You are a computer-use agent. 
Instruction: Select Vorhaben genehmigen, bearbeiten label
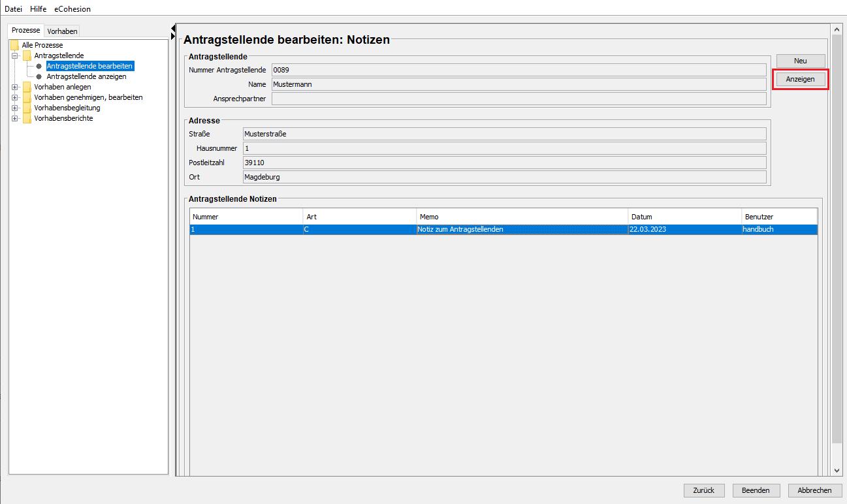pyautogui.click(x=88, y=97)
